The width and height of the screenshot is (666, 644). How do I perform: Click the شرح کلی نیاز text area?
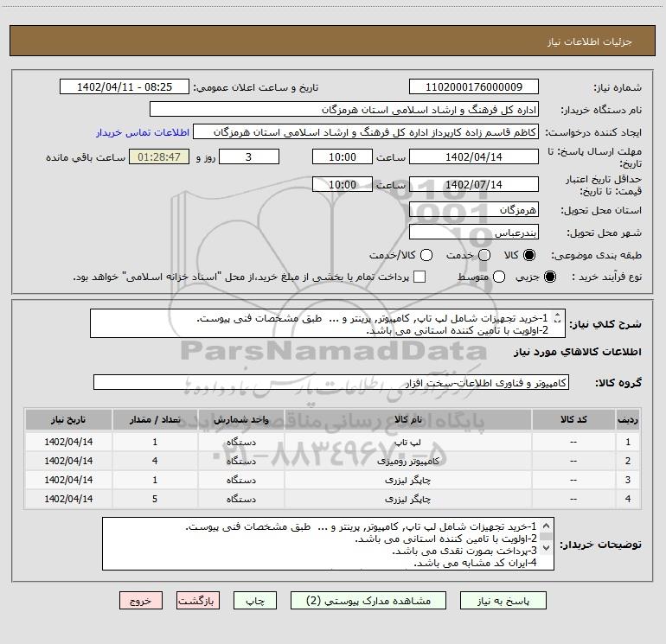328,323
